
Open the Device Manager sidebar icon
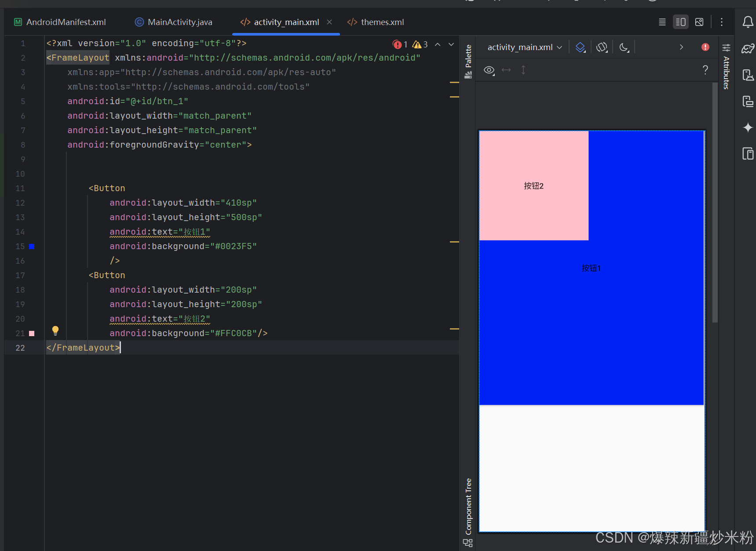(x=748, y=75)
